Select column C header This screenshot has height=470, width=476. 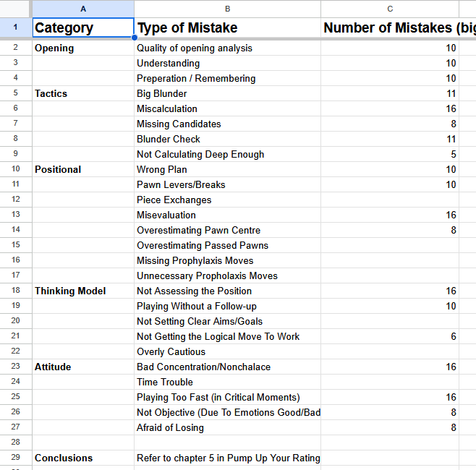pyautogui.click(x=390, y=9)
